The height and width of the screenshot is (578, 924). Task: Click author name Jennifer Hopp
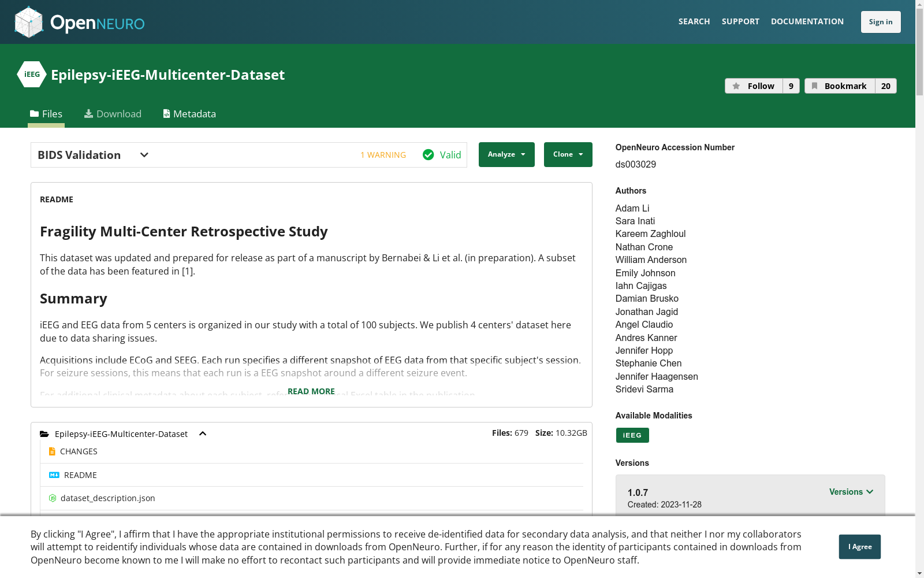tap(644, 350)
